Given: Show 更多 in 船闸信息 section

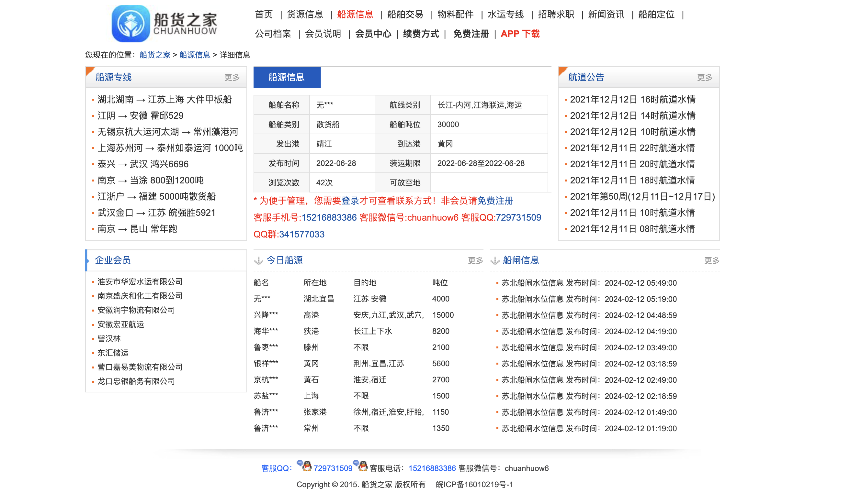Looking at the screenshot, I should coord(712,260).
